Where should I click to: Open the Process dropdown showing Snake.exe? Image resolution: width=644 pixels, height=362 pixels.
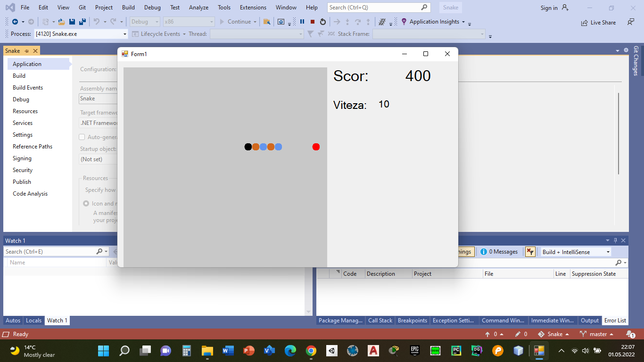click(x=124, y=34)
